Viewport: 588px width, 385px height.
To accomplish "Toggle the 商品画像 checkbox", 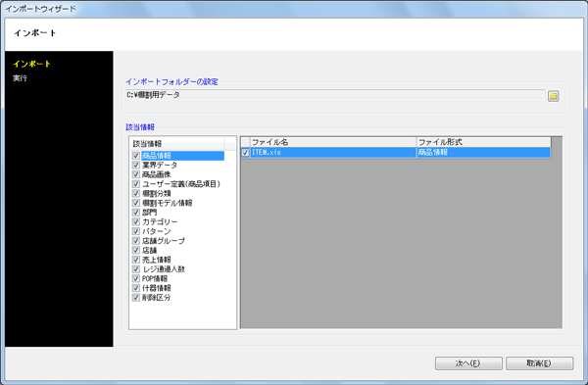I will point(136,174).
